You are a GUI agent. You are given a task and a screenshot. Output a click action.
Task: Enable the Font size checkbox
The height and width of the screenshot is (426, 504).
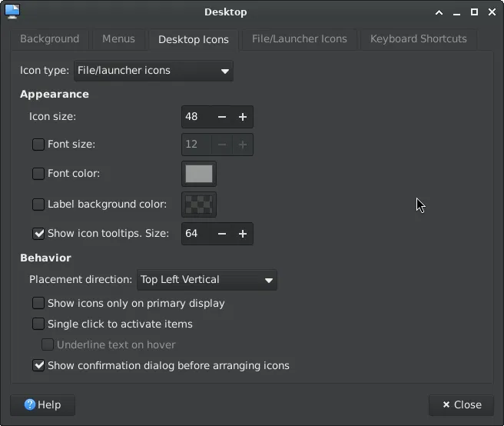click(x=38, y=145)
